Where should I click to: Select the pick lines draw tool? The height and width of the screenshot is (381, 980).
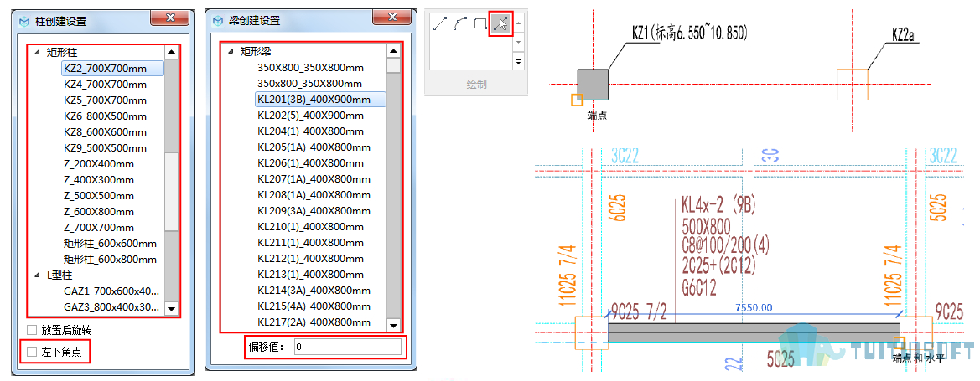[x=500, y=23]
